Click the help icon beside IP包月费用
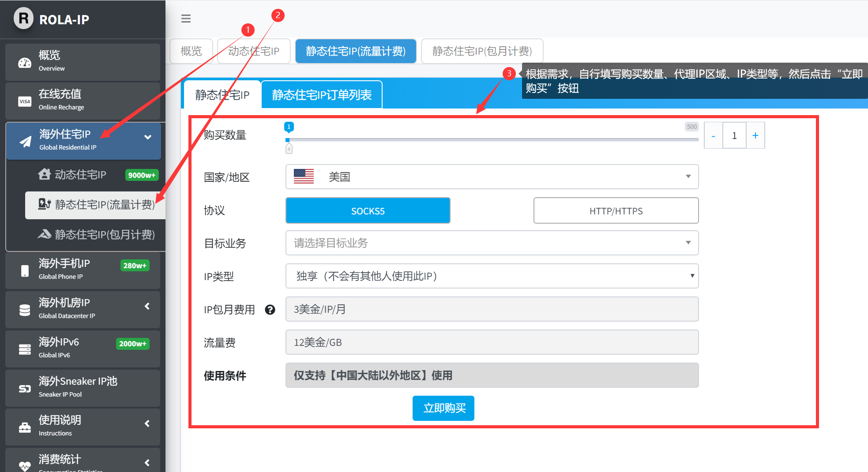This screenshot has height=472, width=868. tap(270, 310)
